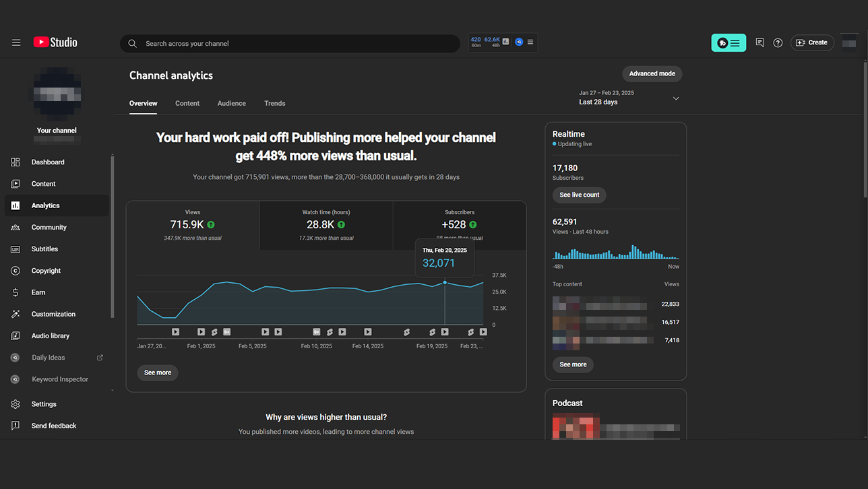868x489 pixels.
Task: Open the Help question mark icon
Action: pyautogui.click(x=778, y=42)
